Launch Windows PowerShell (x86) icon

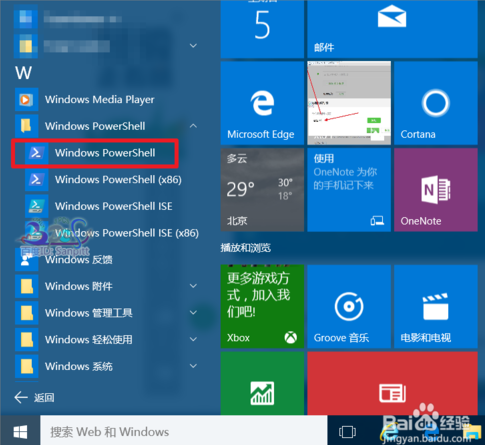36,179
